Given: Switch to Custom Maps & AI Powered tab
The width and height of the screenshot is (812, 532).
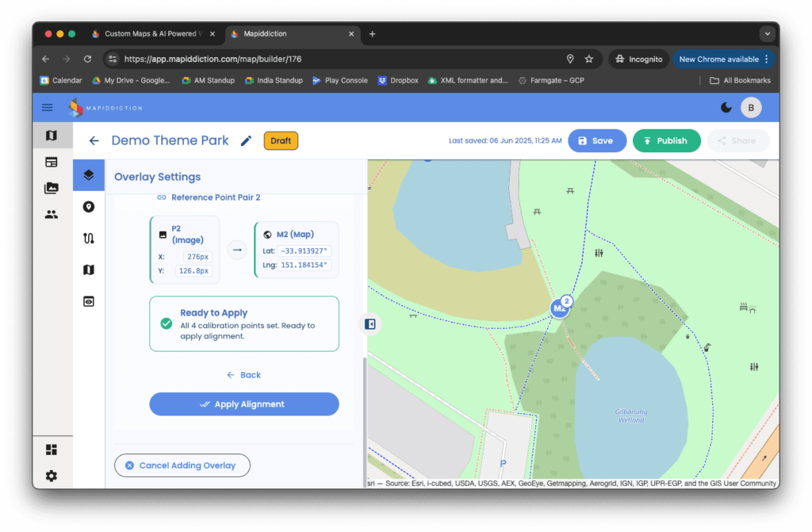Looking at the screenshot, I should coord(147,34).
